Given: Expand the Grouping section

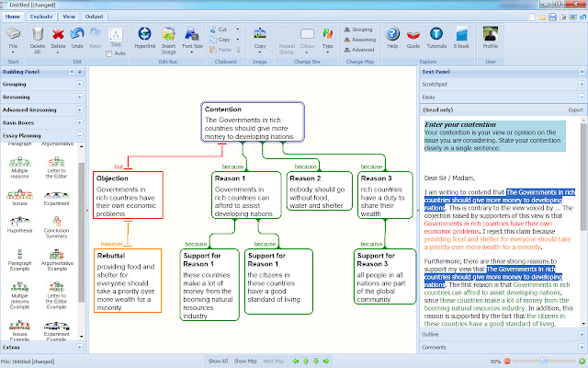Looking at the screenshot, I should [80, 84].
